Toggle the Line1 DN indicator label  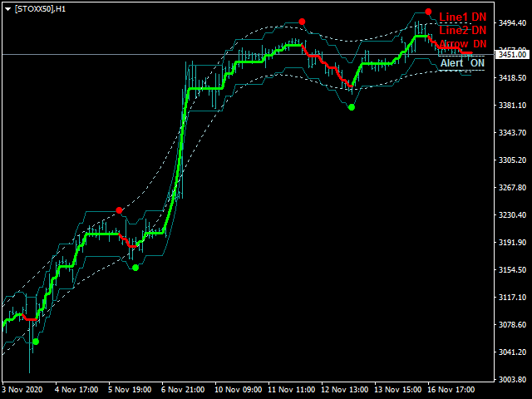(x=462, y=17)
